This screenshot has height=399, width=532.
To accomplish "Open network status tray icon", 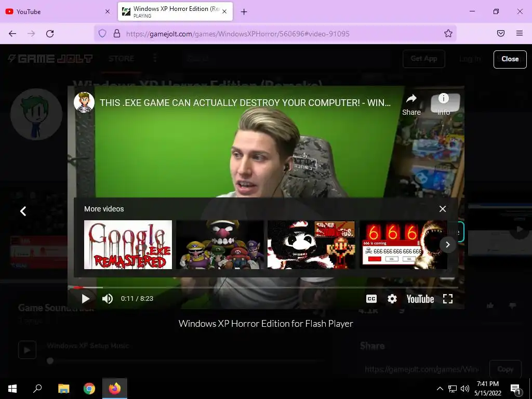I will [453, 389].
